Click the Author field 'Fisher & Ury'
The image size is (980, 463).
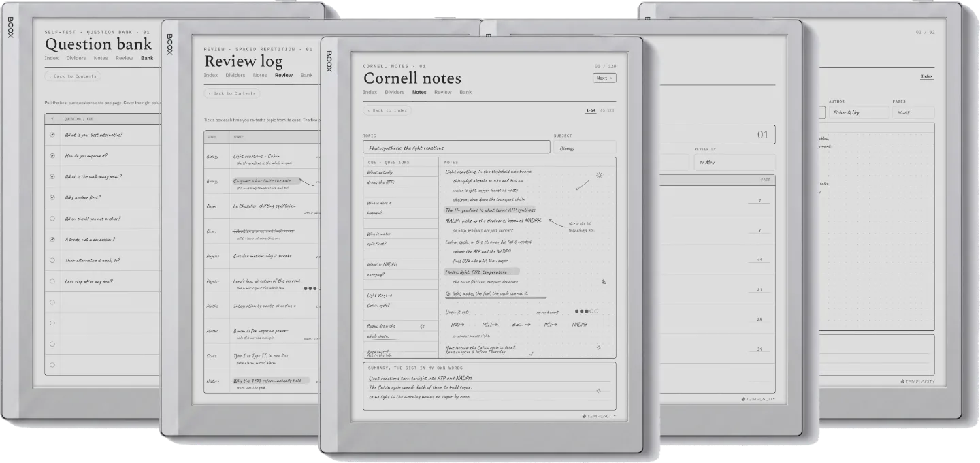pyautogui.click(x=858, y=112)
